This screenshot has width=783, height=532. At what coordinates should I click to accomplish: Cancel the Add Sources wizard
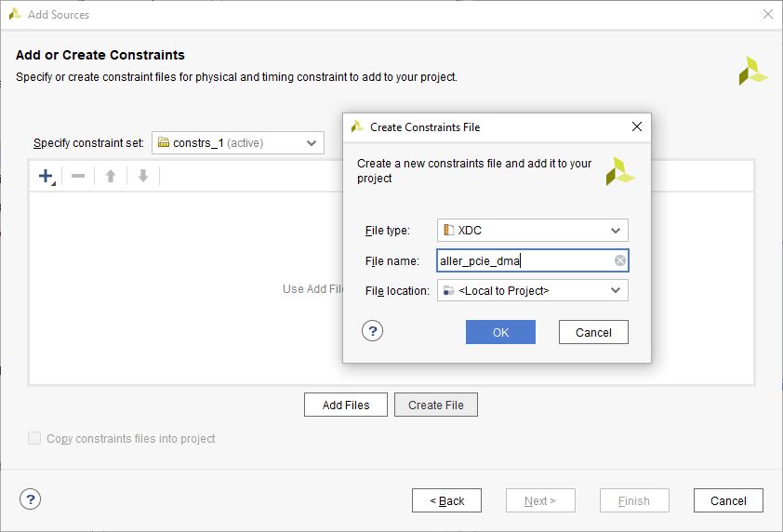[x=728, y=500]
